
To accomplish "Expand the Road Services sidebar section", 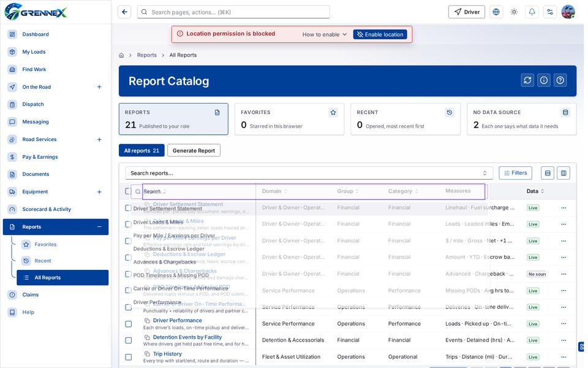I will [99, 139].
